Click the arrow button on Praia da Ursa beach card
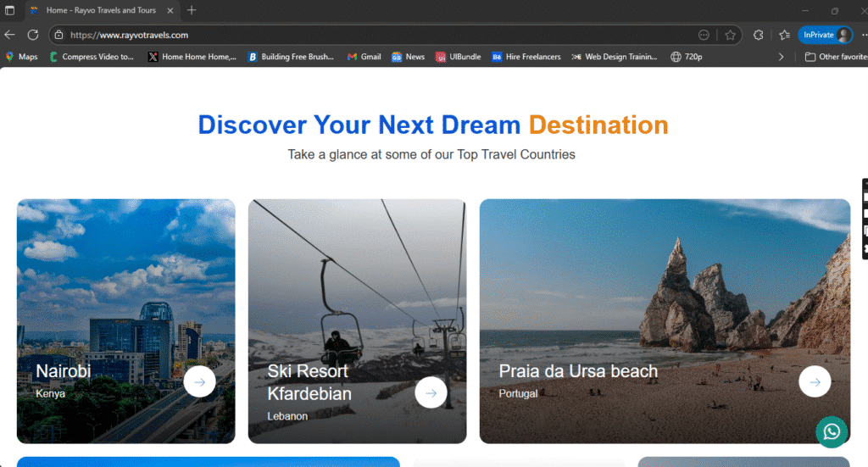Screen dimensions: 868x467 (x=815, y=381)
